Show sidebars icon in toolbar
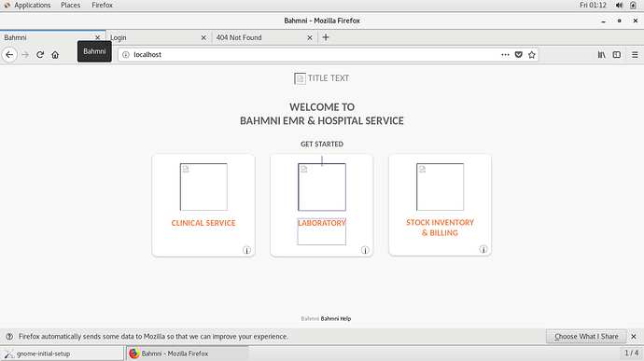This screenshot has height=361, width=644. coord(617,55)
